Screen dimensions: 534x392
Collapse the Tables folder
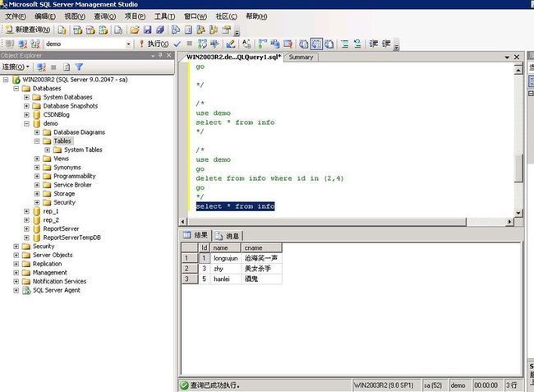click(x=37, y=141)
